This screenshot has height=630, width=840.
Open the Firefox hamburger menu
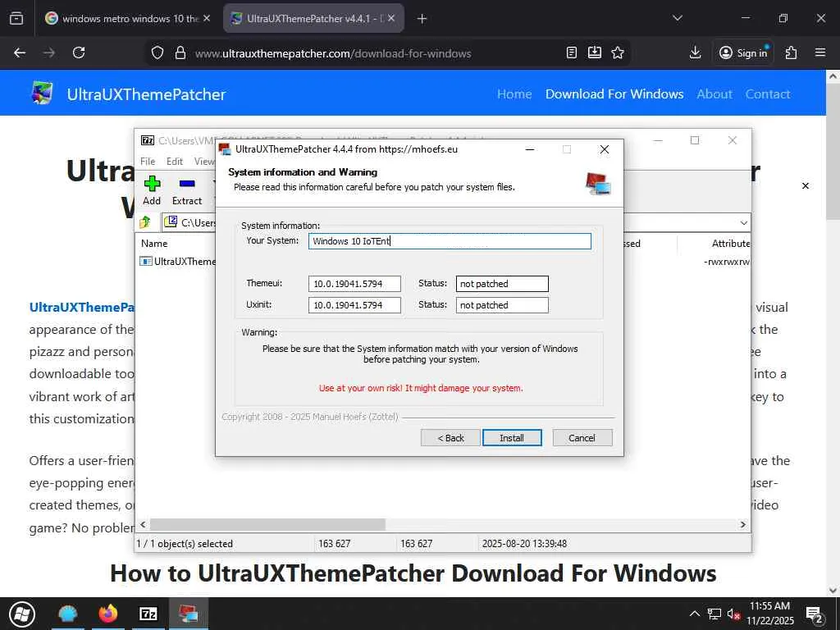click(x=820, y=52)
